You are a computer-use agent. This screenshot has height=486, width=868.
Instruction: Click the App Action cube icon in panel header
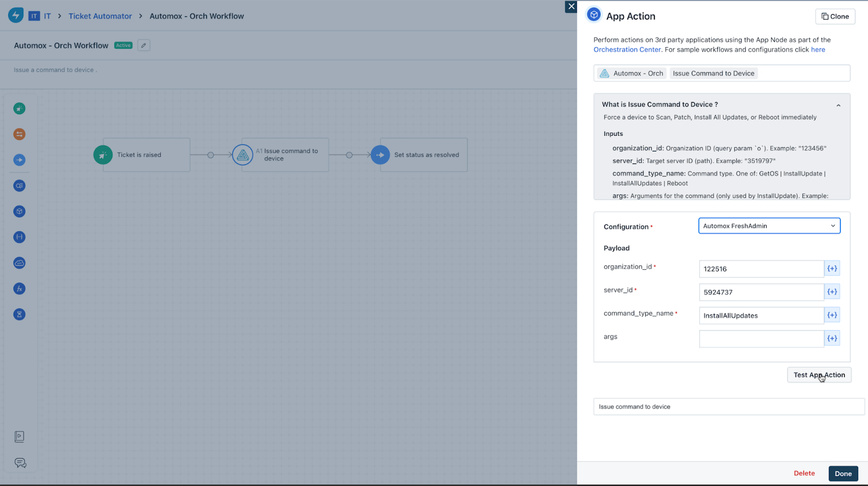pyautogui.click(x=594, y=15)
